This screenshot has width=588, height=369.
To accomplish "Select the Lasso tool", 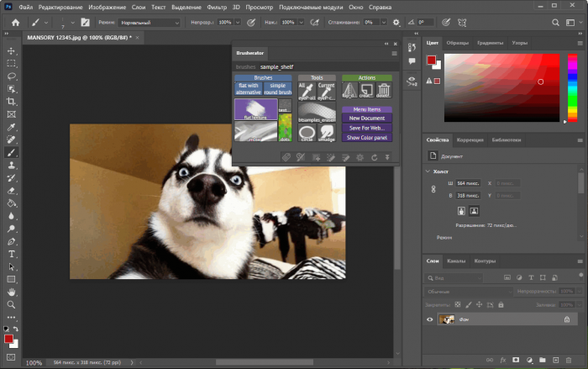I will 12,76.
